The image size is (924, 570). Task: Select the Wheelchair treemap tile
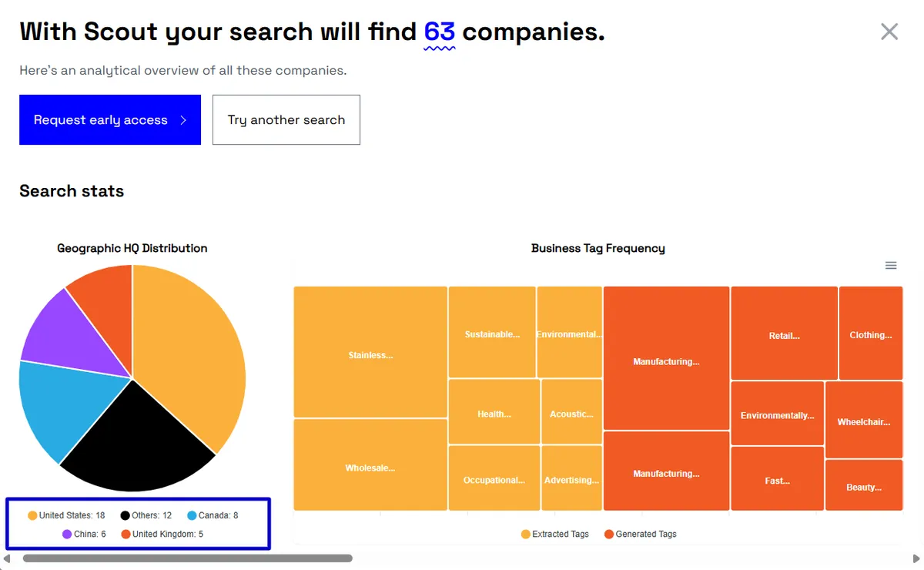[864, 420]
